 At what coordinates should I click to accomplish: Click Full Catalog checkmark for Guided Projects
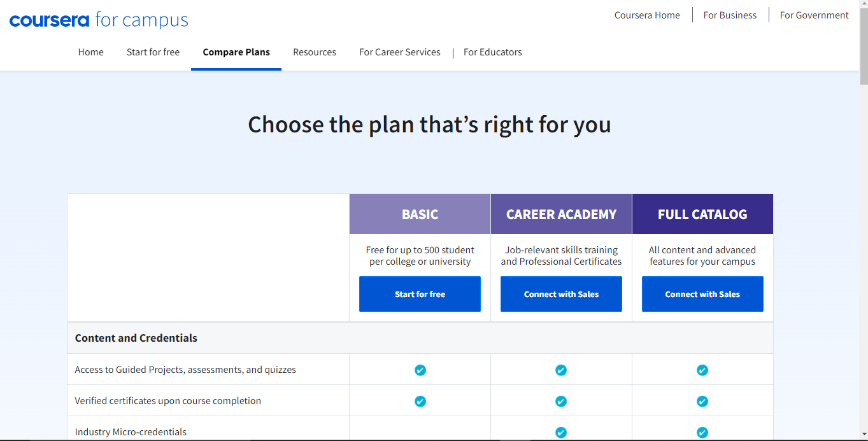(x=702, y=370)
